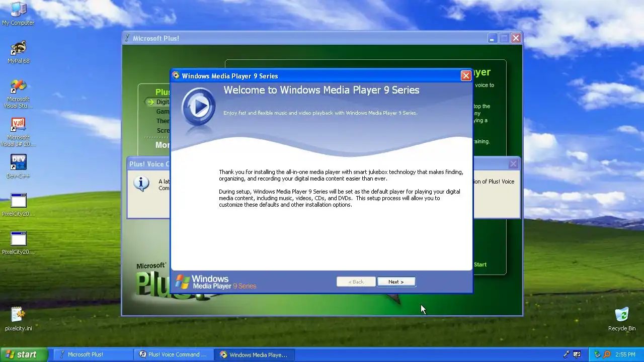Click the Windows Media Player 9 Series footer logo
The width and height of the screenshot is (644, 362).
(x=216, y=282)
